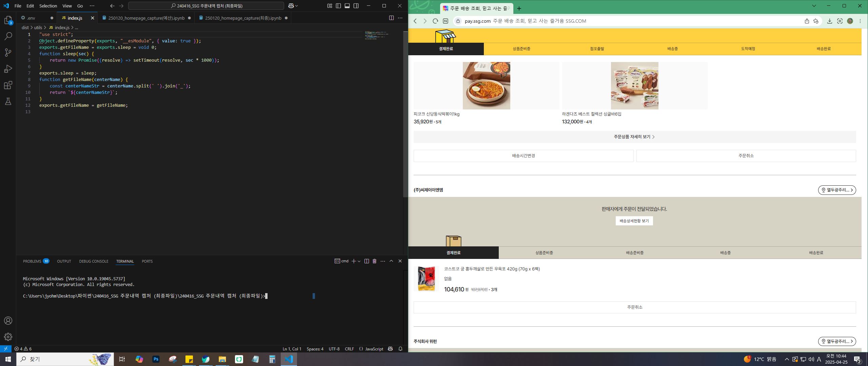Open Photoshop from the taskbar

[x=156, y=359]
